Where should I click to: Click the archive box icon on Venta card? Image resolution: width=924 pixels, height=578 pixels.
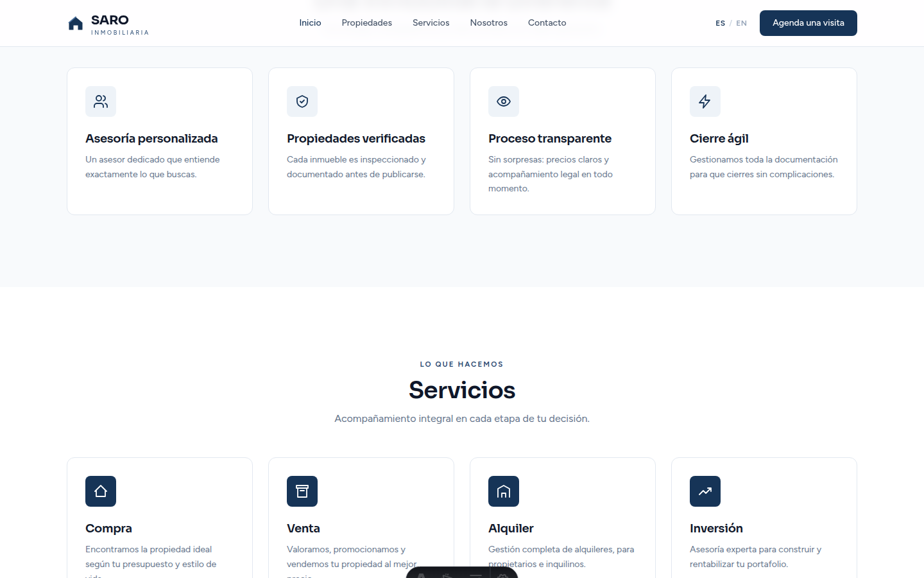pos(302,491)
